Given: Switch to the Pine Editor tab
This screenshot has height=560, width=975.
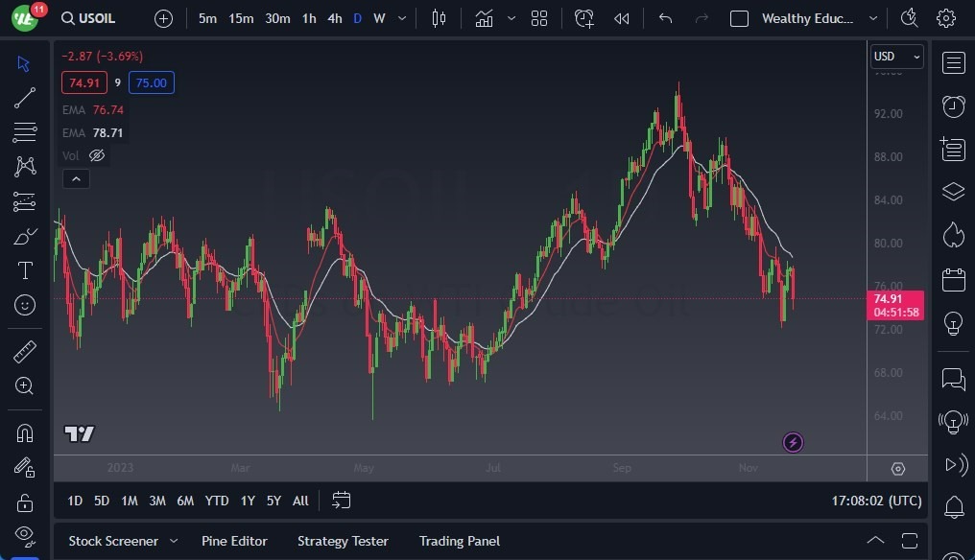Looking at the screenshot, I should (x=234, y=541).
